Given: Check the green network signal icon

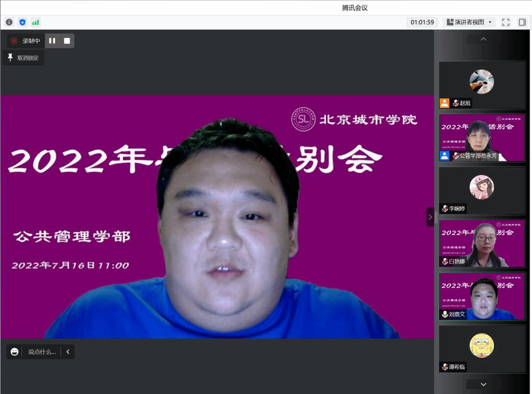Looking at the screenshot, I should point(35,22).
